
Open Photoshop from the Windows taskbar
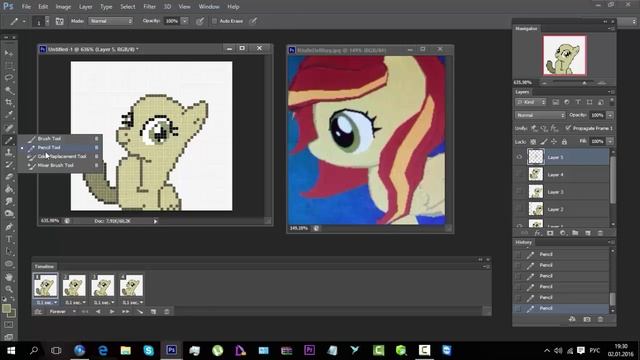point(171,350)
